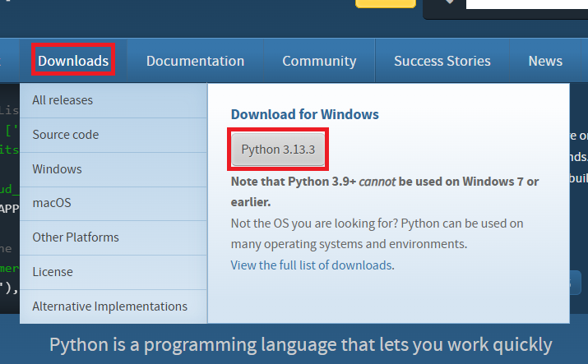The height and width of the screenshot is (364, 588).
Task: Focus the search field at top right
Action: 526,4
